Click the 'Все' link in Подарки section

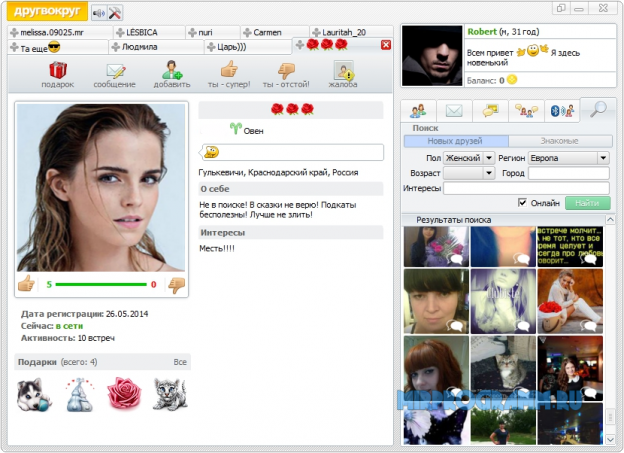point(180,362)
